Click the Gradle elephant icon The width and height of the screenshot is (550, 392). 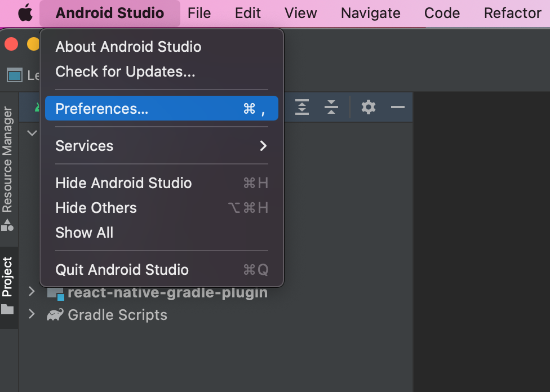coord(55,315)
